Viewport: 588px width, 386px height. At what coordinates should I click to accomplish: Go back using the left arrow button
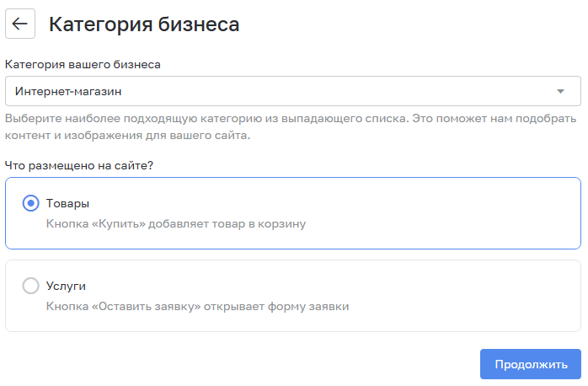20,24
